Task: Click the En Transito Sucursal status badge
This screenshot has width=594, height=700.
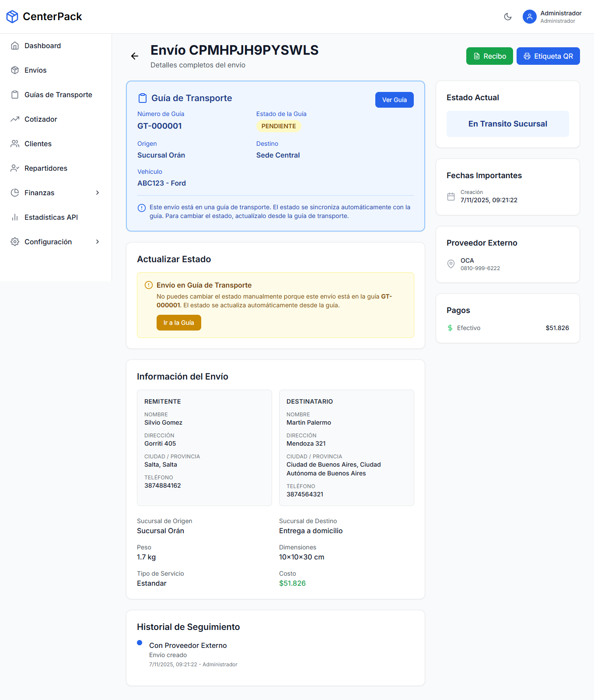Action: (x=507, y=124)
